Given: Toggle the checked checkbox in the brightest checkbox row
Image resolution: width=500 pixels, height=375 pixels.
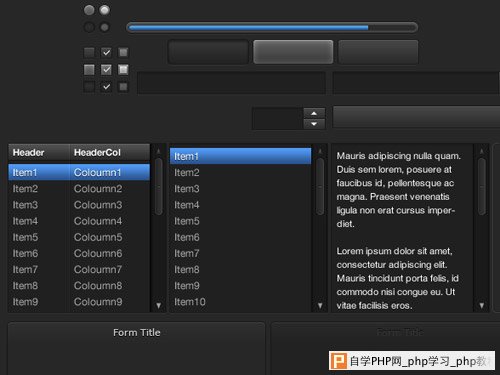Looking at the screenshot, I should (x=106, y=70).
